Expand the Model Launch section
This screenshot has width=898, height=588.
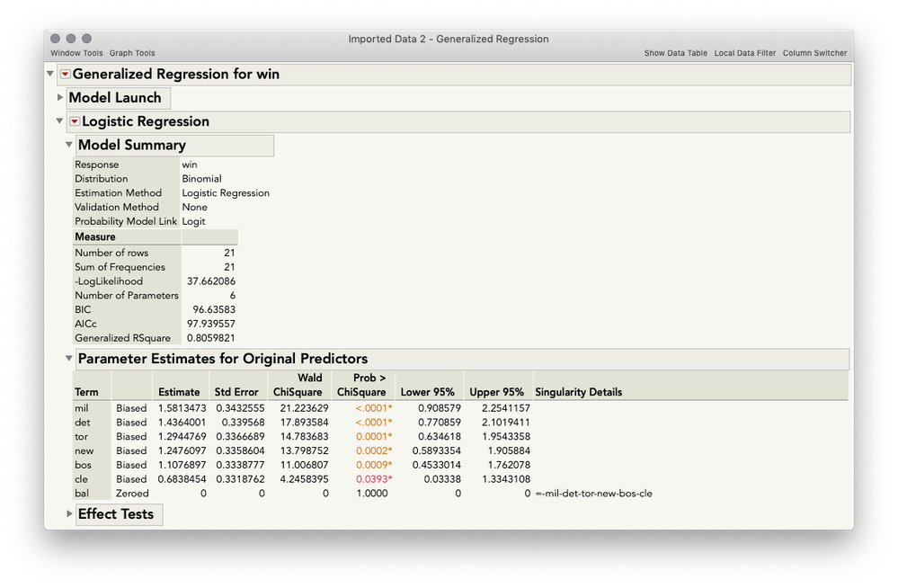pyautogui.click(x=60, y=97)
